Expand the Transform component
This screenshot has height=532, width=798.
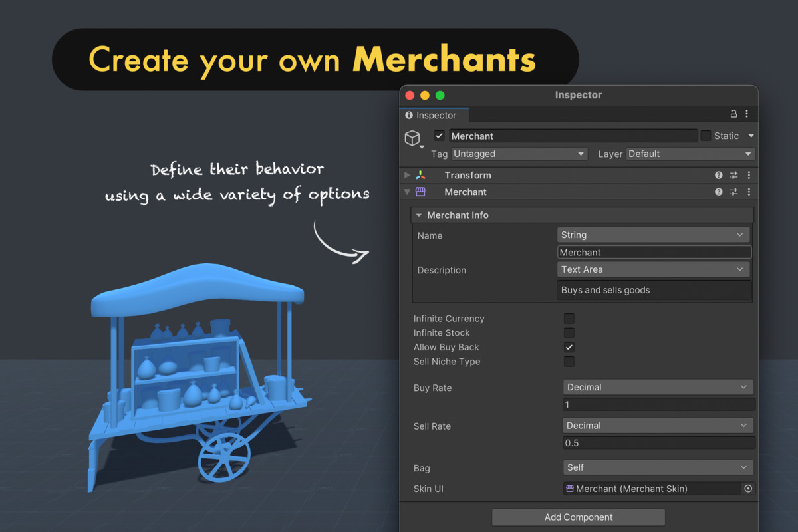pos(406,175)
